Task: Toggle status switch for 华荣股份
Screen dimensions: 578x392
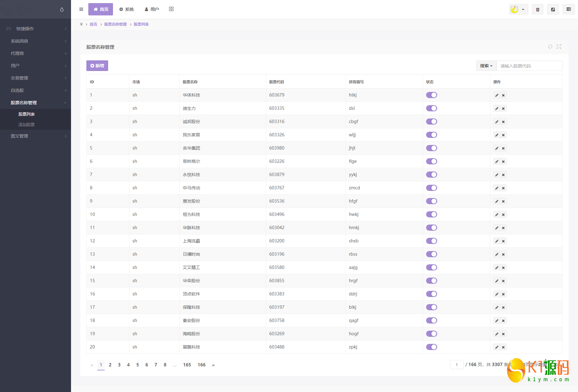Action: click(x=431, y=281)
